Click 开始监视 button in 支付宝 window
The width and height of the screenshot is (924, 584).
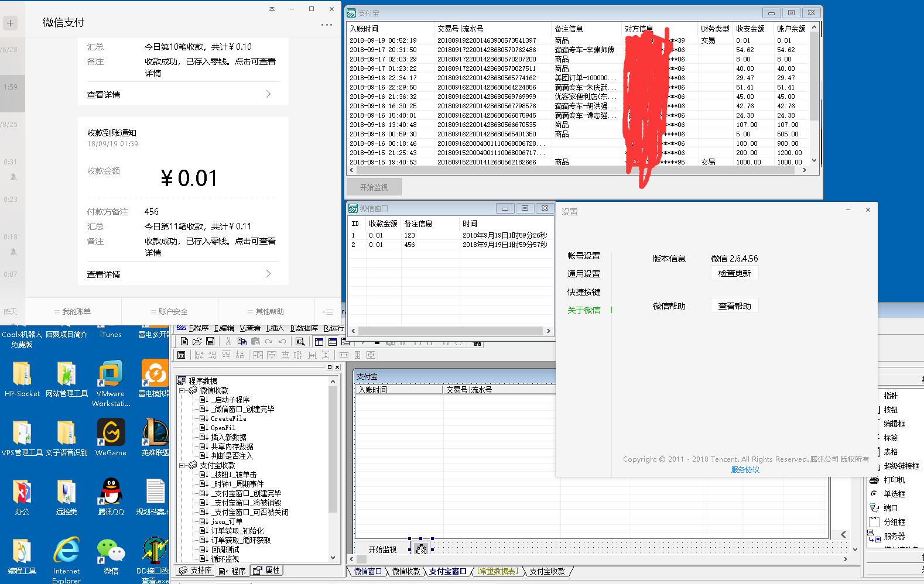pos(374,187)
